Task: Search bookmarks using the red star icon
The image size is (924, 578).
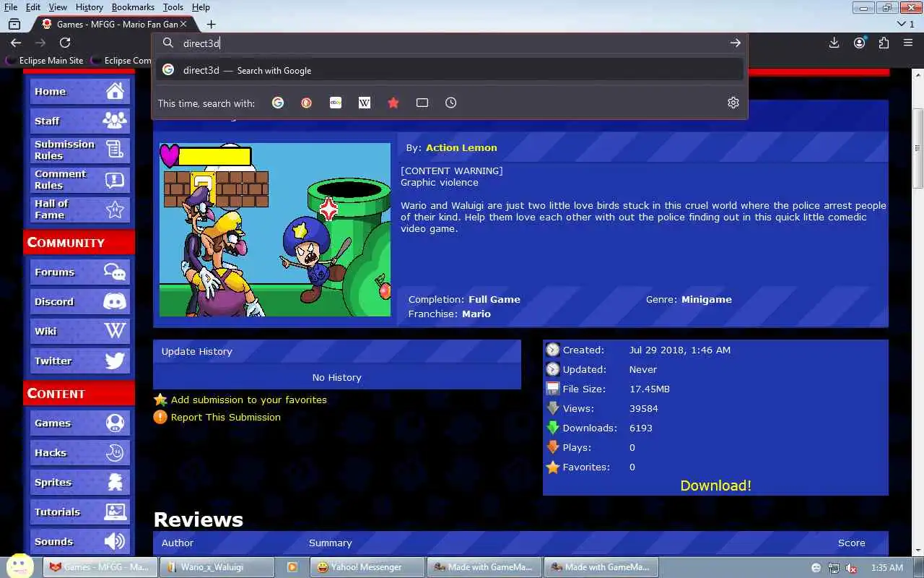Action: click(x=393, y=103)
